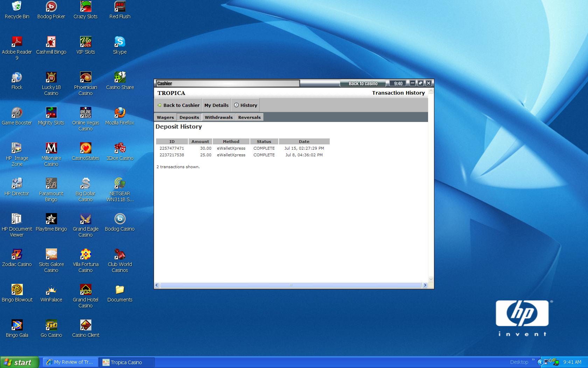Switch to My Review taskbar window

coord(71,362)
